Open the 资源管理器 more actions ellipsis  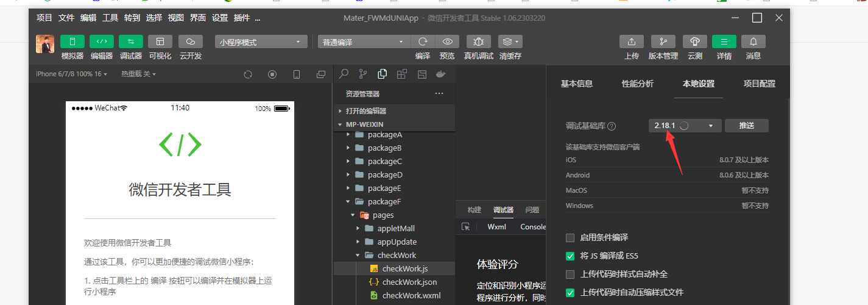(439, 94)
